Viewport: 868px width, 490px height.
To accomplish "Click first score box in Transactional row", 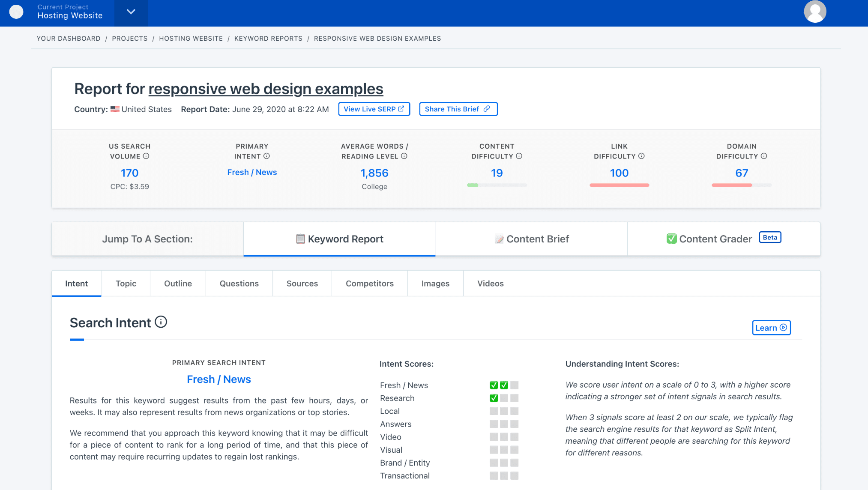I will point(494,475).
